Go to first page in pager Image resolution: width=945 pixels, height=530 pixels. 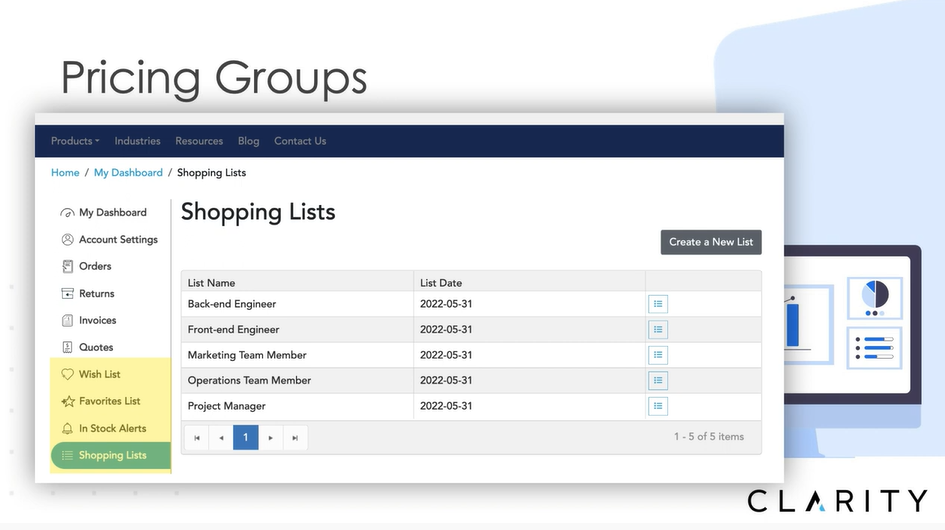pyautogui.click(x=196, y=438)
